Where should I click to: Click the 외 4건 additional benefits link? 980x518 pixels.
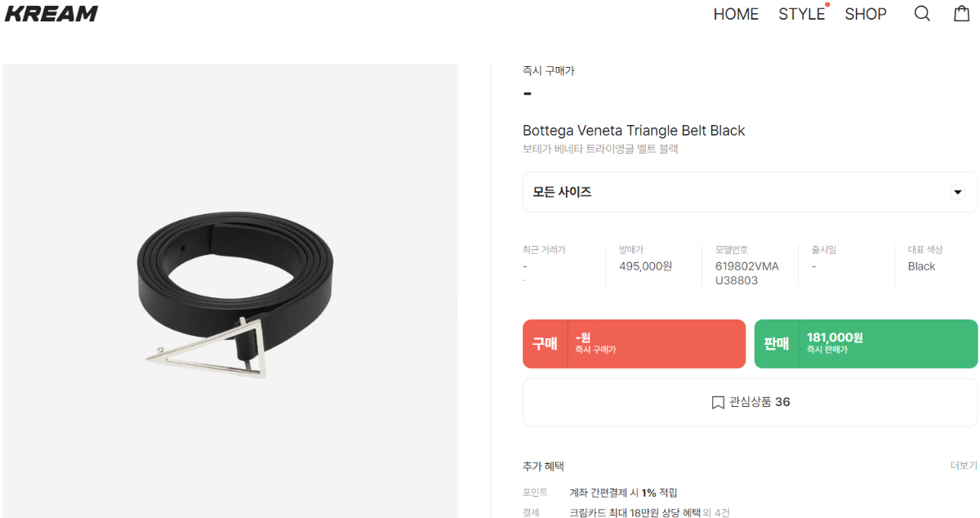[715, 513]
